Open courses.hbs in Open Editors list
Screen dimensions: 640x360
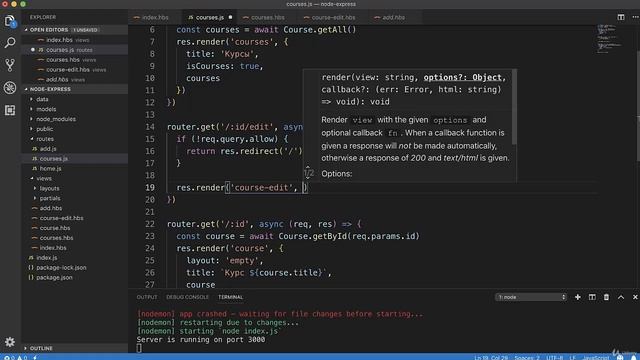tap(74, 60)
